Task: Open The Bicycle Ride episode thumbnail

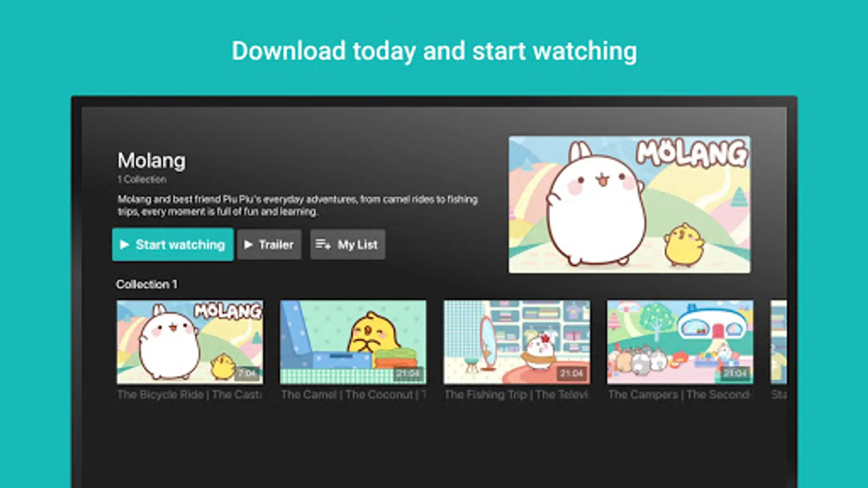Action: point(190,342)
